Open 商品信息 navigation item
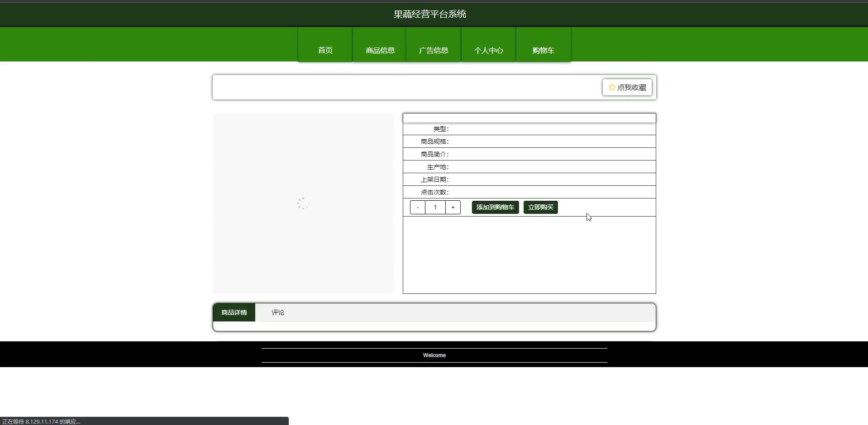 (x=380, y=50)
